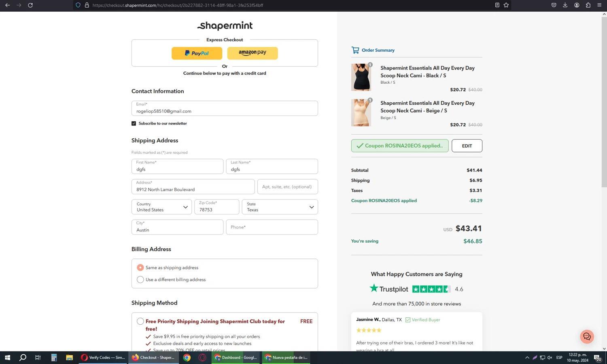Open the browser extensions puzzle icon
Viewport: 607px width, 364px height.
588,5
